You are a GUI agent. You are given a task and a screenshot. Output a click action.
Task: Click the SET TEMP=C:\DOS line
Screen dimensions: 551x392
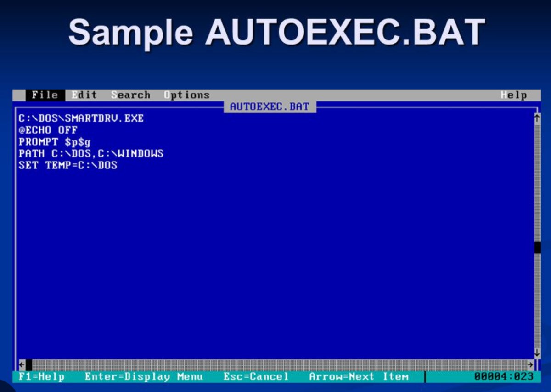pyautogui.click(x=68, y=165)
